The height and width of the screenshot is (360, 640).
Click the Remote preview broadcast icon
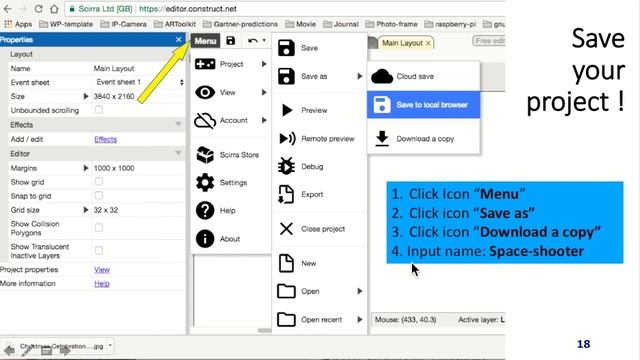pyautogui.click(x=287, y=139)
